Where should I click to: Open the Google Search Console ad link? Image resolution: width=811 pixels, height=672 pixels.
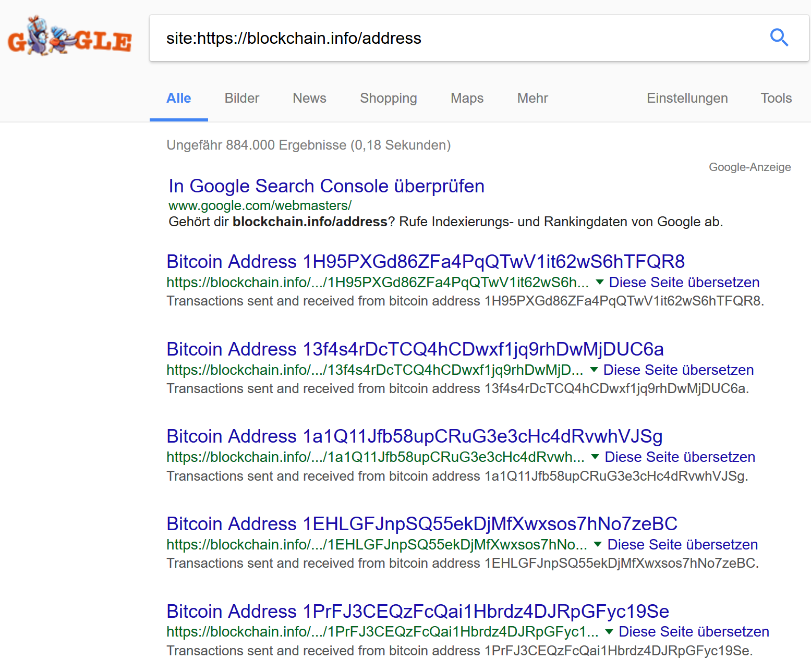tap(325, 186)
